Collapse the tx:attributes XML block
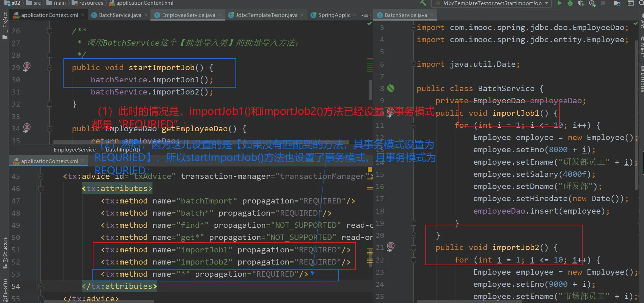The image size is (644, 303). pyautogui.click(x=41, y=189)
